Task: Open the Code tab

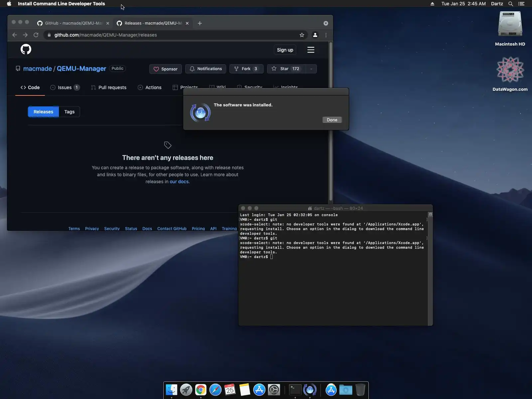Action: (x=30, y=87)
